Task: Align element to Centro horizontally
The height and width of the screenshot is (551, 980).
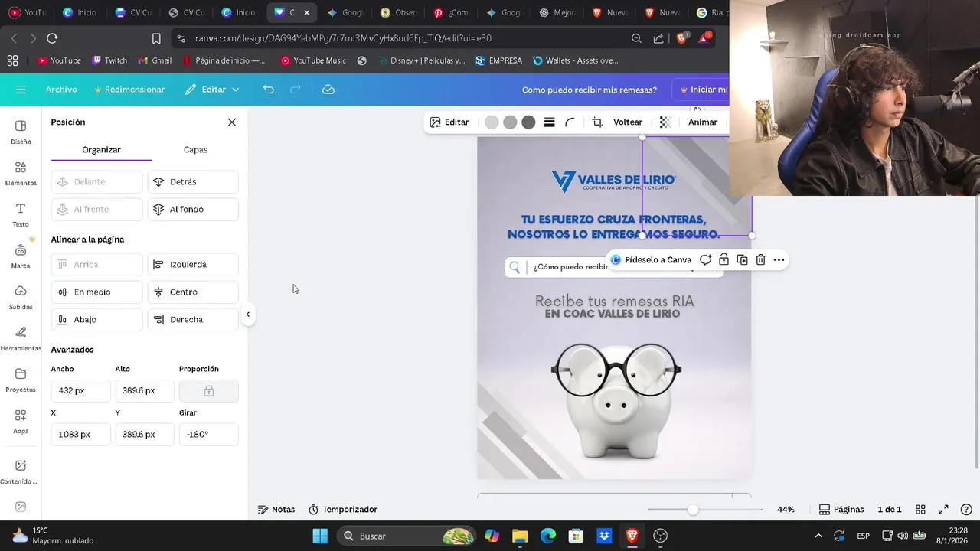Action: (x=193, y=292)
